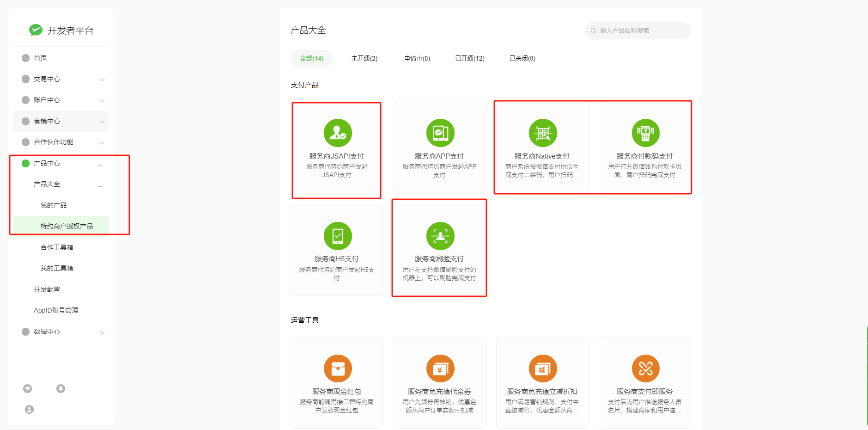Screen dimensions: 868x430
Task: Switch to the 已关闭(0) tab
Action: point(522,58)
